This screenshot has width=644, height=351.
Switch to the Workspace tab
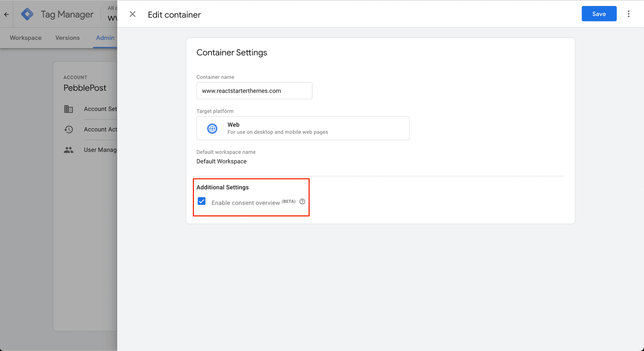pos(25,38)
